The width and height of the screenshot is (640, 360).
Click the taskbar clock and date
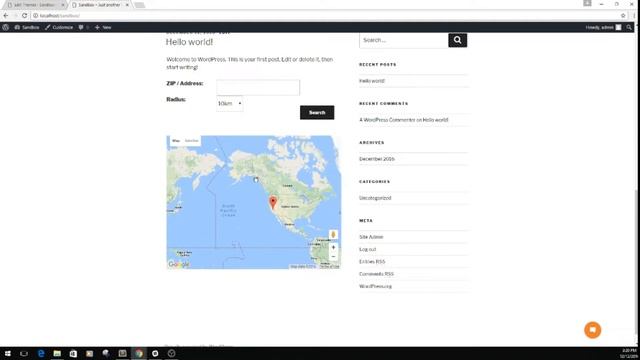pos(629,353)
